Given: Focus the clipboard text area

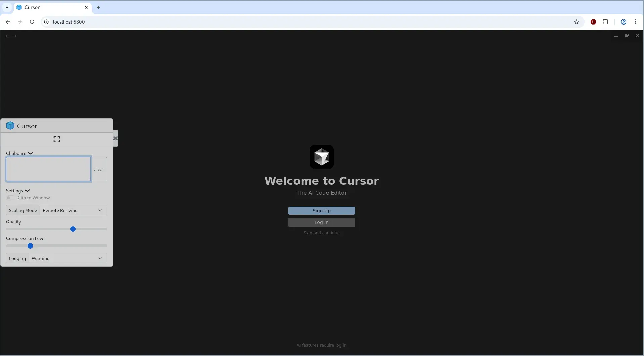Looking at the screenshot, I should [48, 169].
